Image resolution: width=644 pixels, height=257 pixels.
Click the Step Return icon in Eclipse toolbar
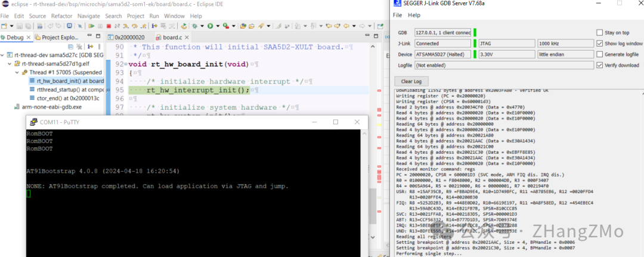click(x=143, y=26)
